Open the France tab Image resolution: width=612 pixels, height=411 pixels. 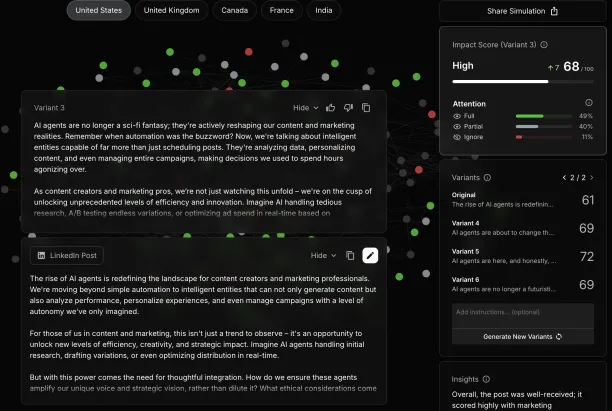[x=281, y=11]
